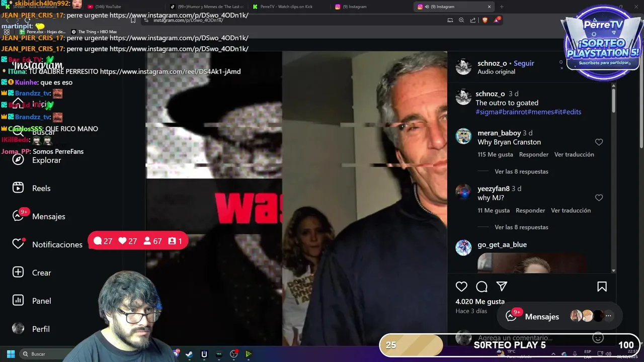644x362 pixels.
Task: Open emoji picker in comment box
Action: (x=598, y=338)
